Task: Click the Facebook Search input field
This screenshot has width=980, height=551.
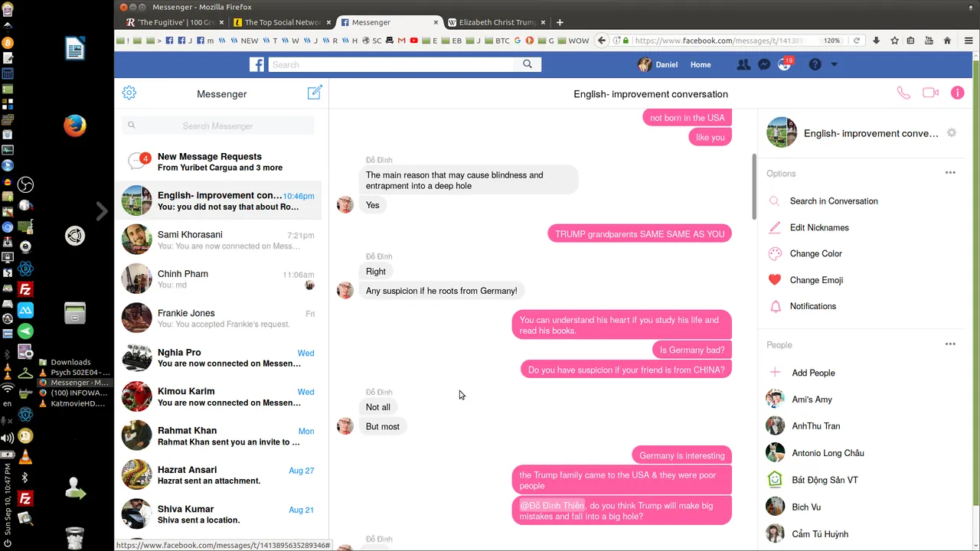Action: (x=392, y=64)
